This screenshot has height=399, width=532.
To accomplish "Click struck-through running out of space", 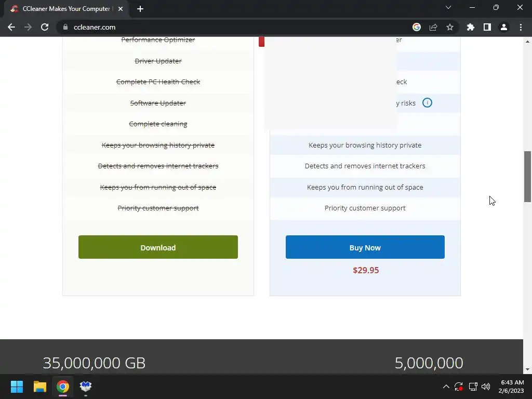I will pos(158,187).
